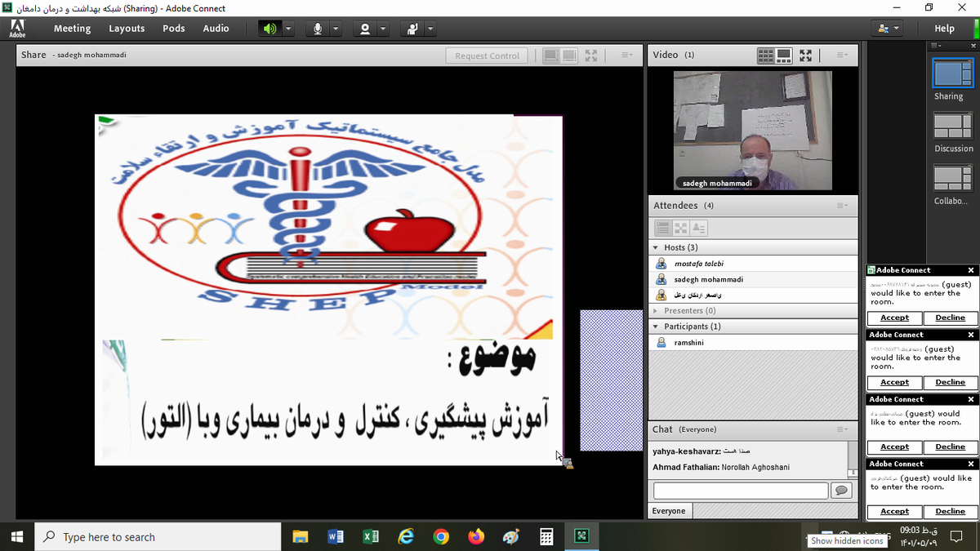Click the chat message input field
The image size is (980, 551).
coord(741,491)
